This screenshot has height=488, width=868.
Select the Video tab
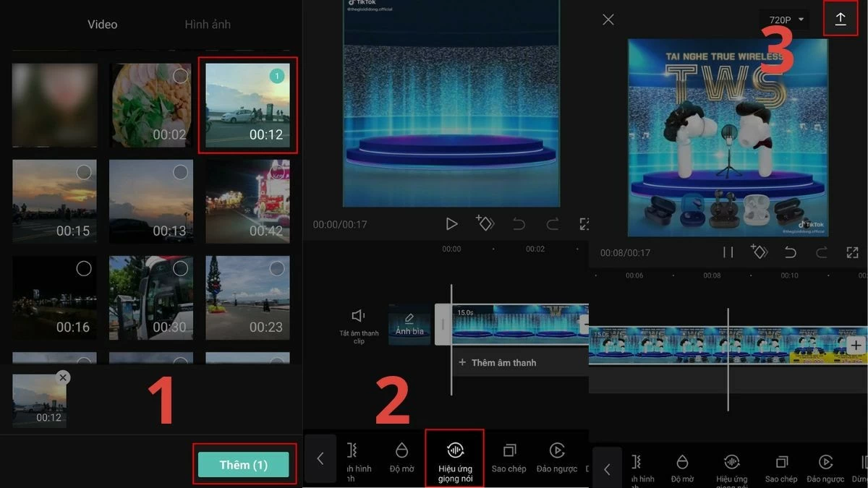pos(102,24)
